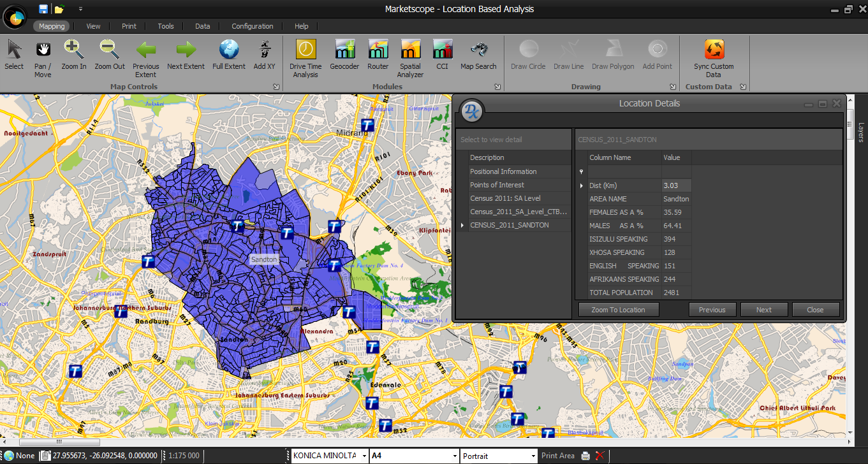
Task: Run Sync Custom Data
Action: (714, 58)
